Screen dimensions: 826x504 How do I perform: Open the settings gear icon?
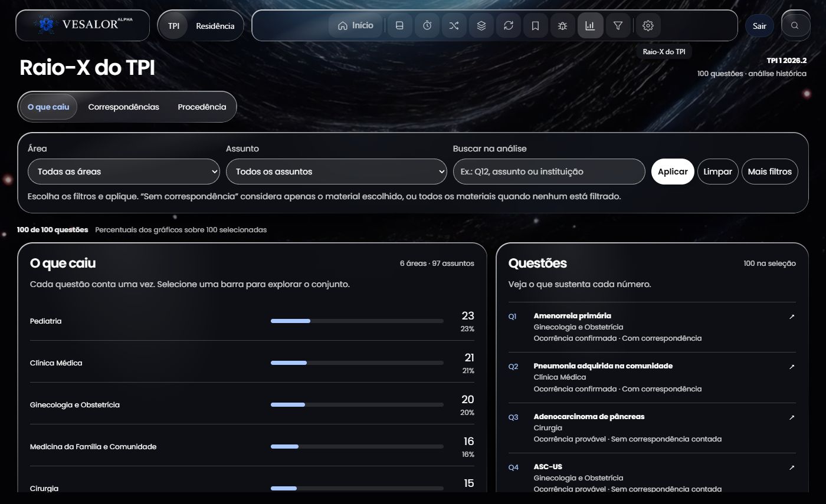[x=648, y=25]
